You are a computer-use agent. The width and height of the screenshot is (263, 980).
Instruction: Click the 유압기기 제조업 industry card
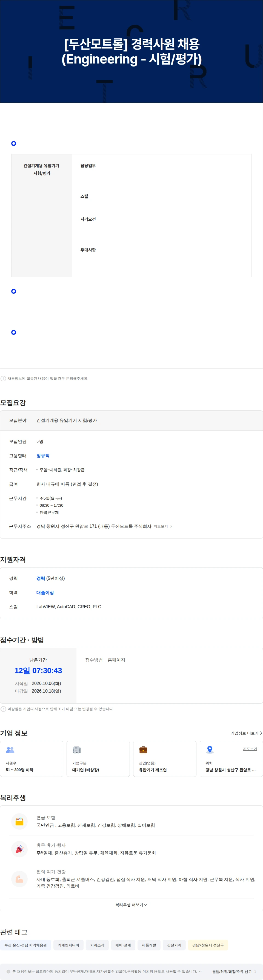pos(165,759)
